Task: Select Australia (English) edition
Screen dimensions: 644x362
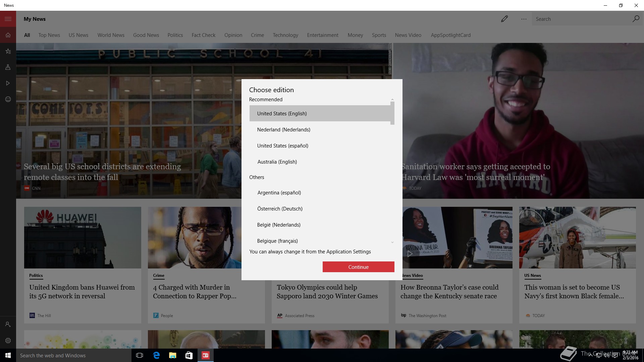Action: point(320,162)
